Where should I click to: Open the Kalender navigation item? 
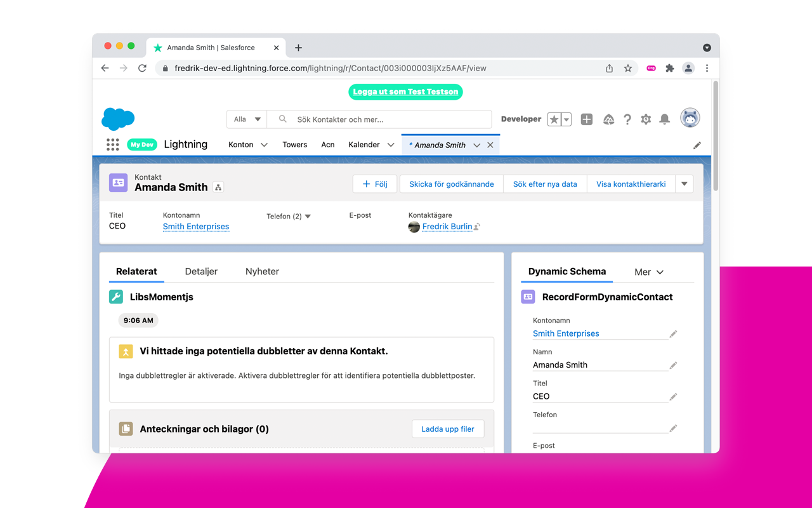[364, 145]
